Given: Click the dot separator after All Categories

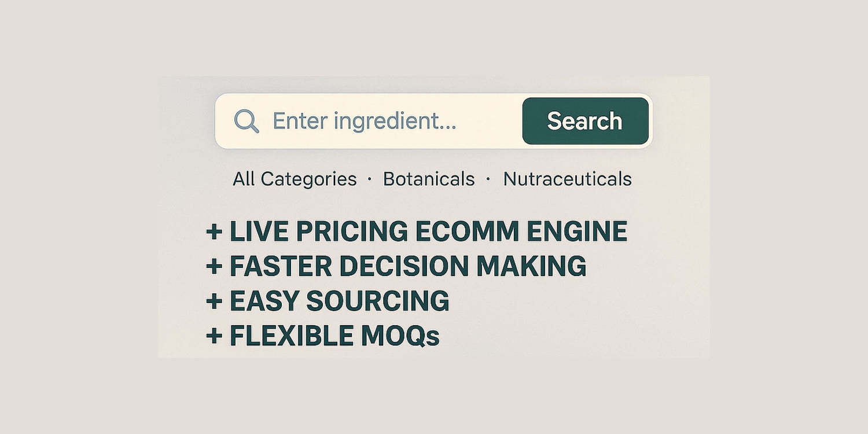Looking at the screenshot, I should tap(370, 179).
